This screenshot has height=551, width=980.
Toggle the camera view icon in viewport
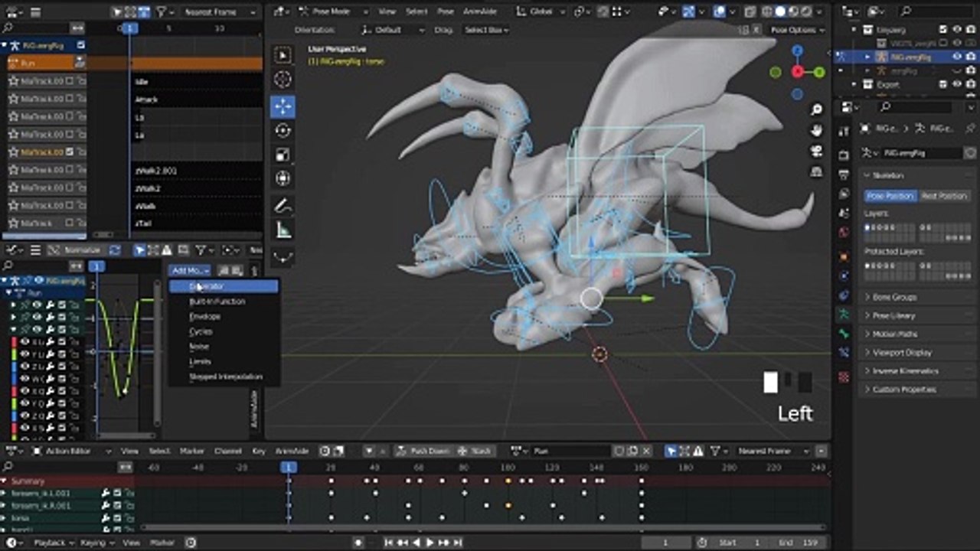(x=817, y=150)
